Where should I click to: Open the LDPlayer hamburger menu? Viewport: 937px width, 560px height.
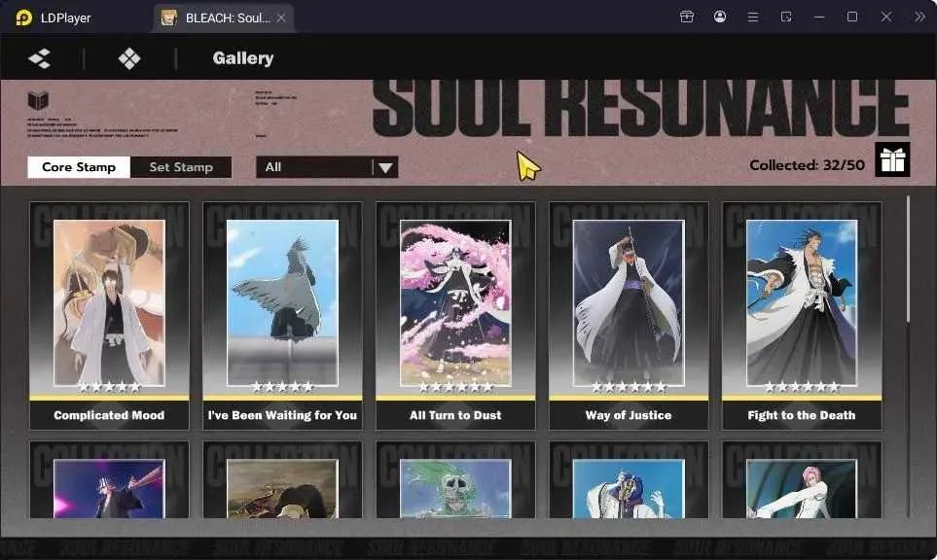click(x=753, y=17)
